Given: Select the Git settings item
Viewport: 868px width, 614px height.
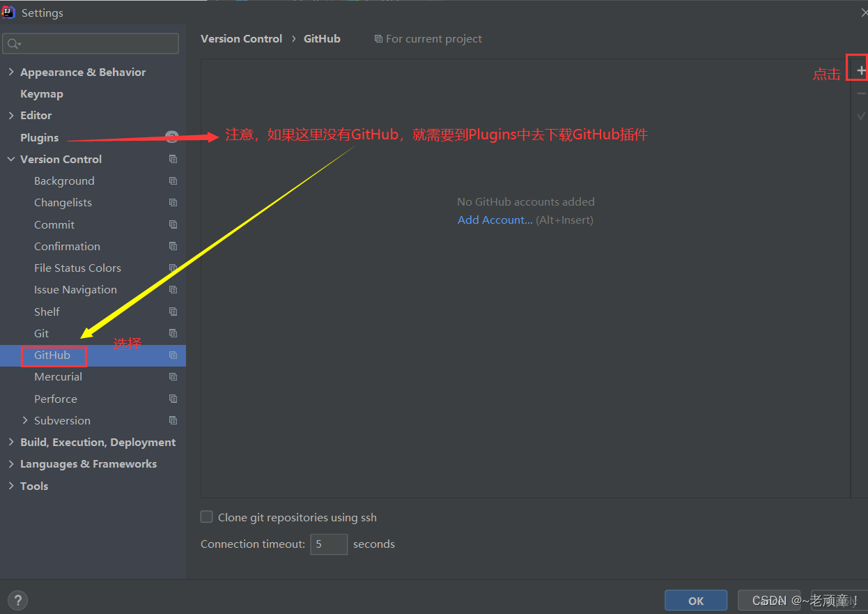Looking at the screenshot, I should [41, 333].
